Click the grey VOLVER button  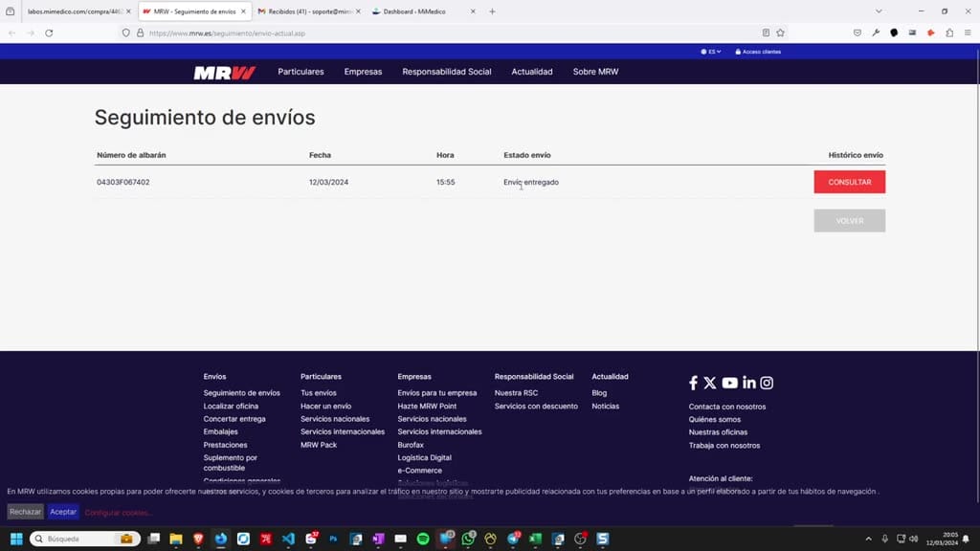(850, 221)
